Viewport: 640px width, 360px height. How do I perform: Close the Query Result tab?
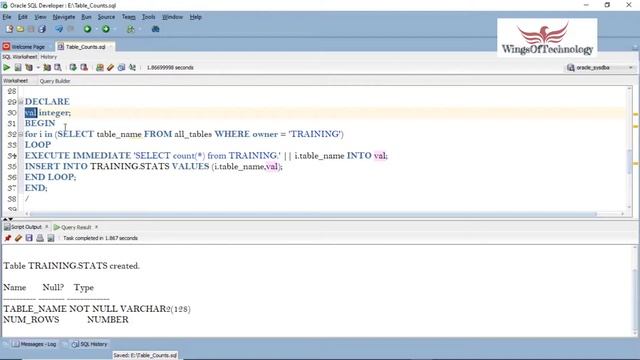pyautogui.click(x=96, y=227)
